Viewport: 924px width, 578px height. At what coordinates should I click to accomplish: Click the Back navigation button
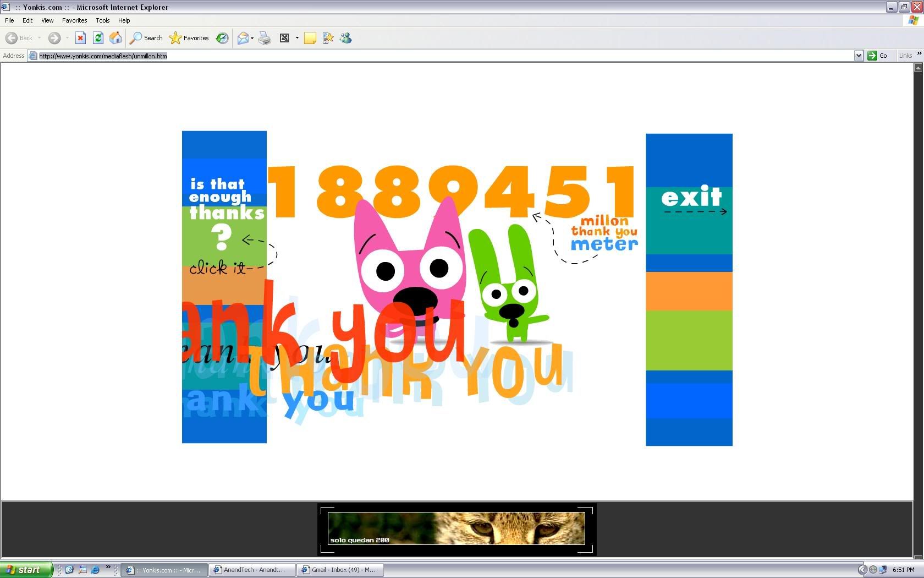(19, 38)
